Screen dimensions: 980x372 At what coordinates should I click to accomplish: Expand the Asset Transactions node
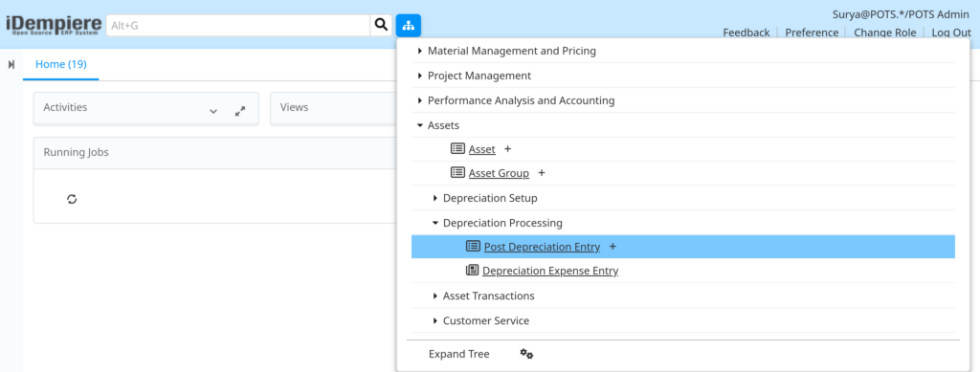(x=435, y=295)
